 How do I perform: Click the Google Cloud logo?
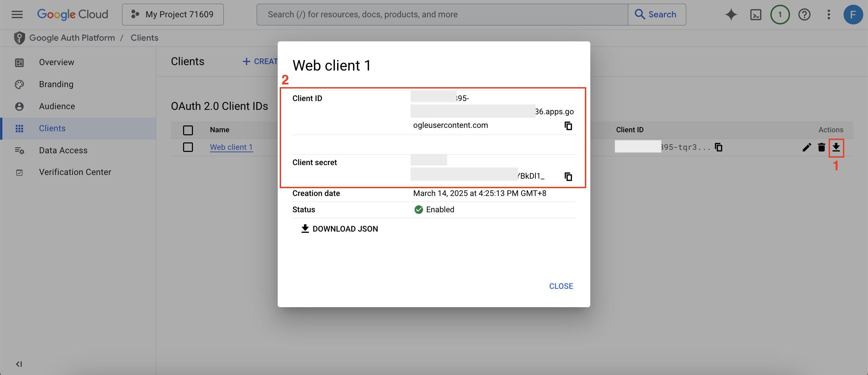pos(73,14)
